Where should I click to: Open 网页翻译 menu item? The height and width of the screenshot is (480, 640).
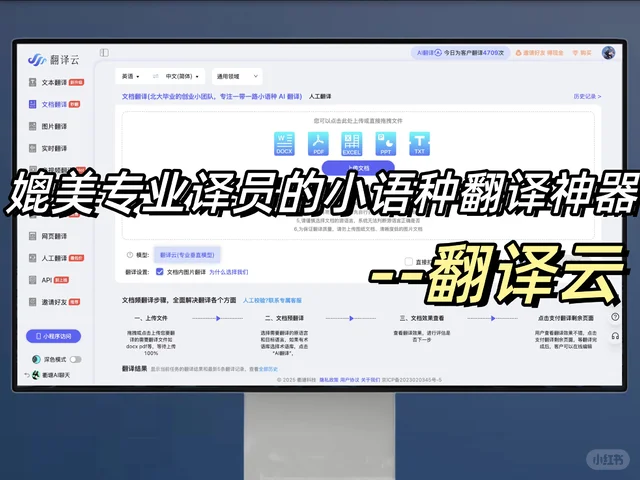[x=54, y=236]
